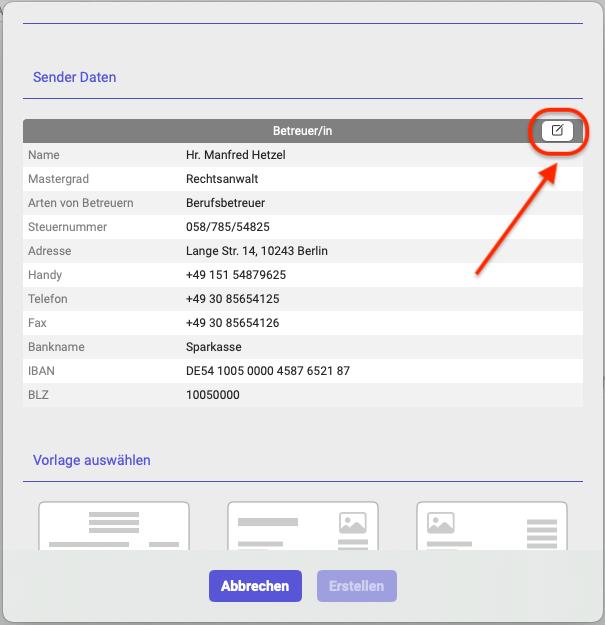Click the Sparkasse bank name value
Image resolution: width=605 pixels, height=625 pixels.
click(214, 347)
